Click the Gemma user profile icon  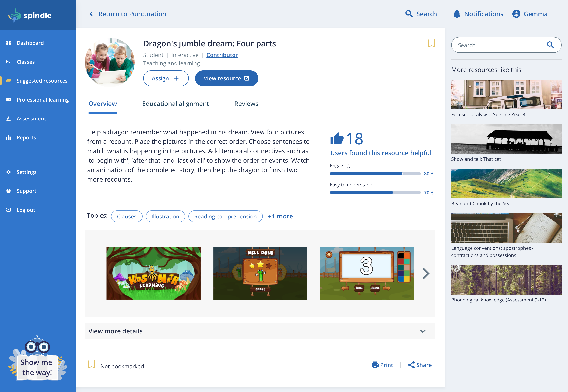pyautogui.click(x=516, y=14)
